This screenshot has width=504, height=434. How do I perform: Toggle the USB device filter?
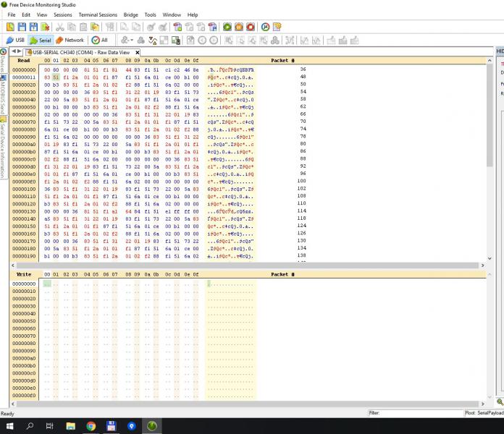click(15, 40)
